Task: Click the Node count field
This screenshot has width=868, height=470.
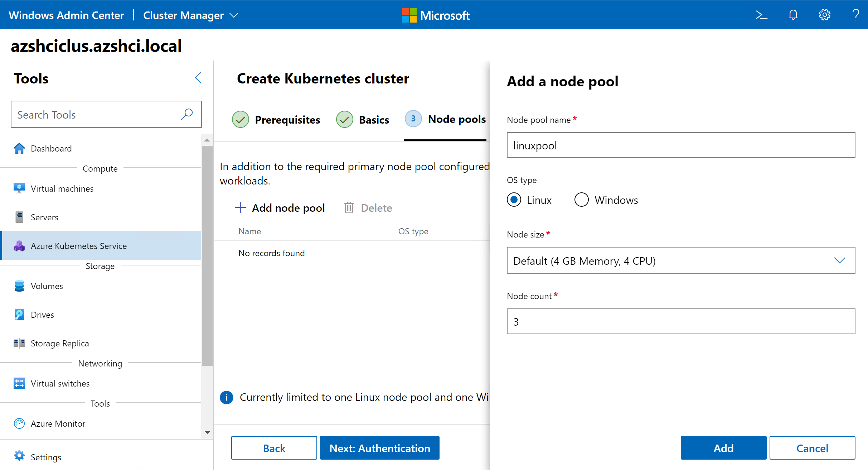Action: coord(681,321)
